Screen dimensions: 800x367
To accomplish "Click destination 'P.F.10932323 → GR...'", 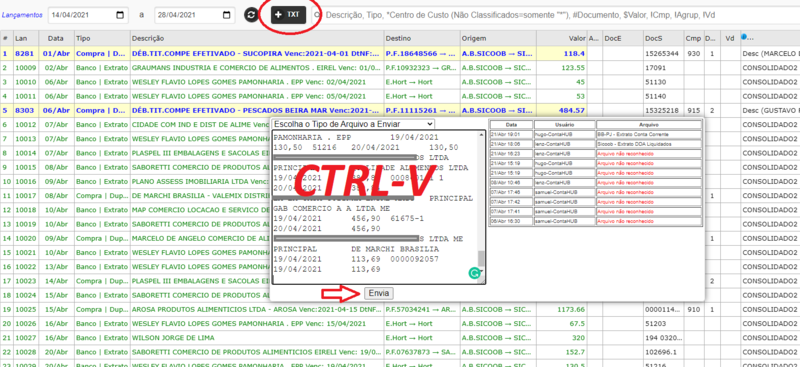I will (x=421, y=67).
